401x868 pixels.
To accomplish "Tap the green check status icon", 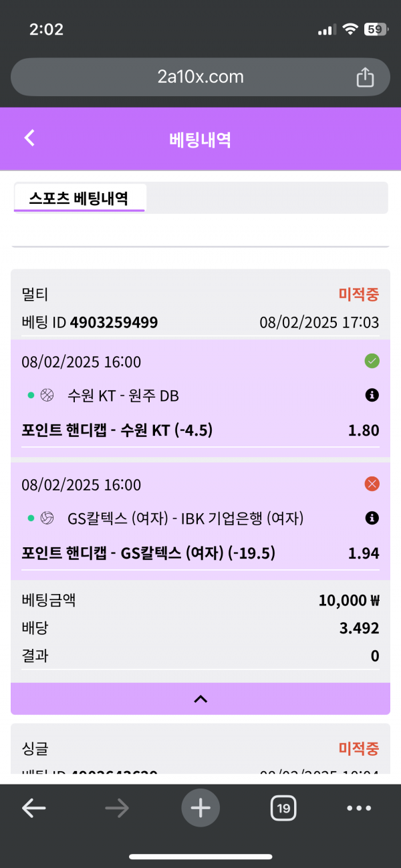I will [372, 361].
